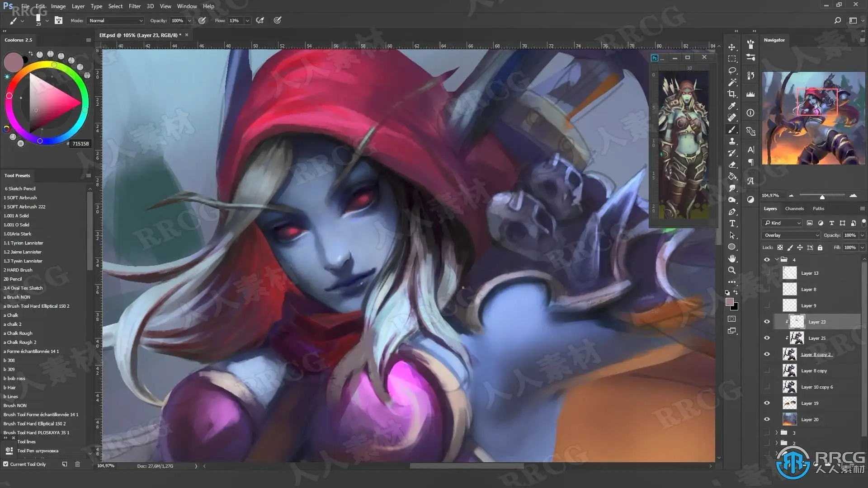Show Layer 13 visibility box

click(767, 273)
